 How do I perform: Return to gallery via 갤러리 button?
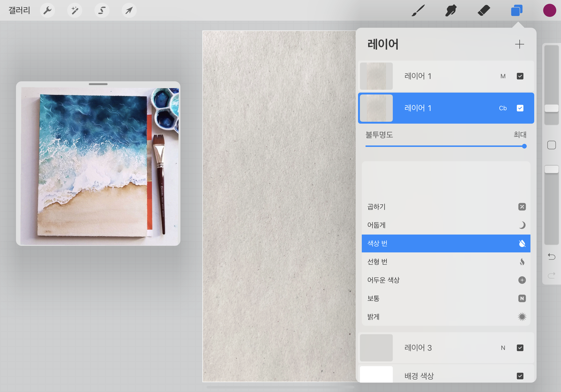click(x=19, y=11)
